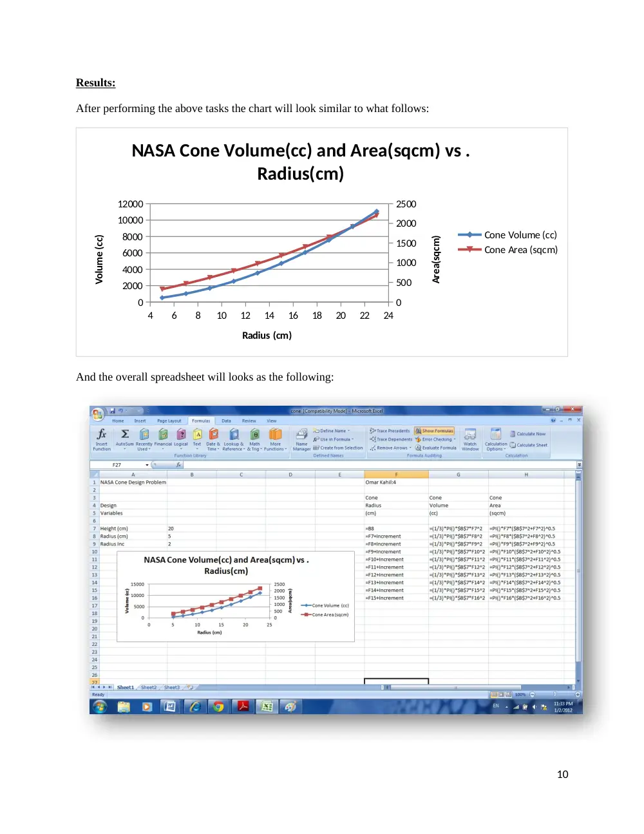
Task: Click 'Cone Volume (cc)' legend entry in top chart
Action: pyautogui.click(x=507, y=235)
